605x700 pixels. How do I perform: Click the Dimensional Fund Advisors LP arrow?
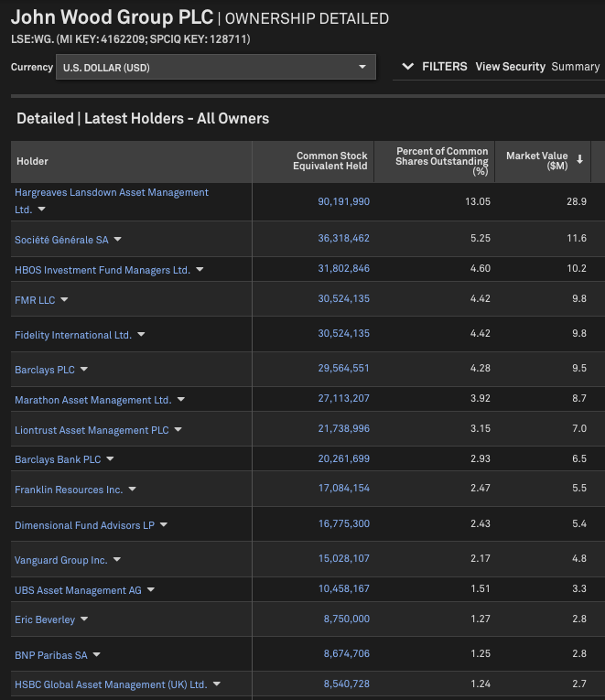pyautogui.click(x=164, y=524)
